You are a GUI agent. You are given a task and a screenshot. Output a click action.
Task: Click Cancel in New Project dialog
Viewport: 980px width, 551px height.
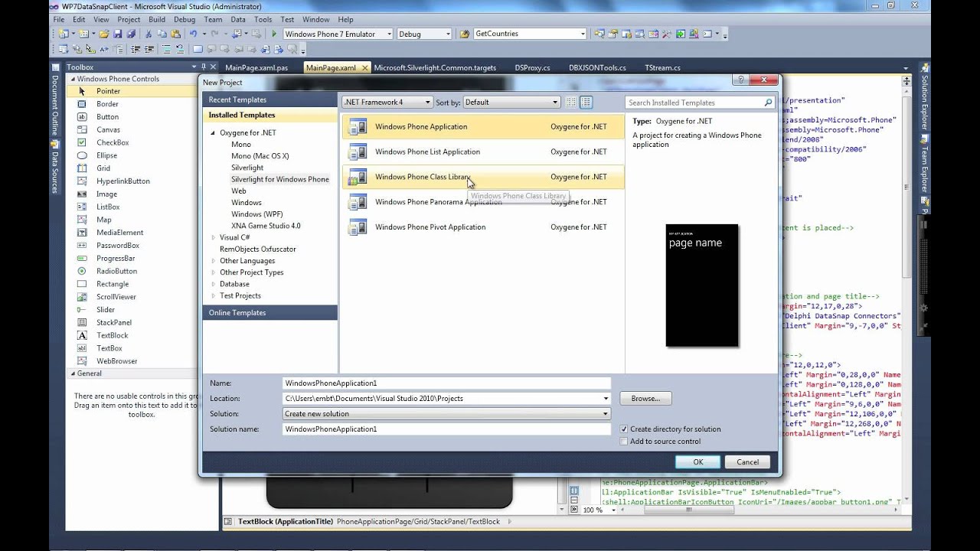tap(748, 461)
